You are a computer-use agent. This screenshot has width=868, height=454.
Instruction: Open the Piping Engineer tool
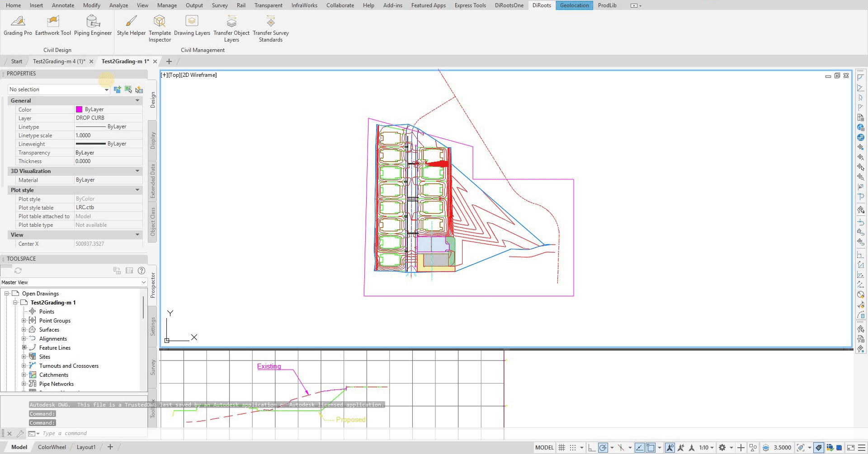93,25
